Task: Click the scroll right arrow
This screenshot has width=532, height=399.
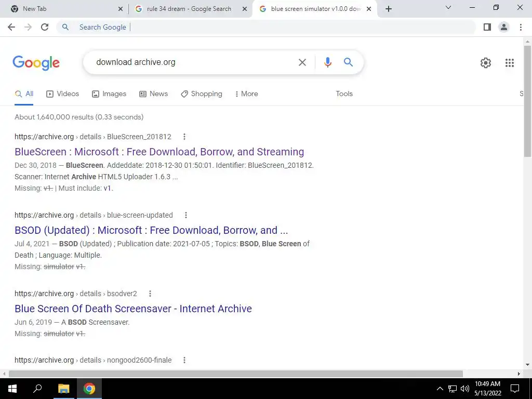Action: [519, 374]
